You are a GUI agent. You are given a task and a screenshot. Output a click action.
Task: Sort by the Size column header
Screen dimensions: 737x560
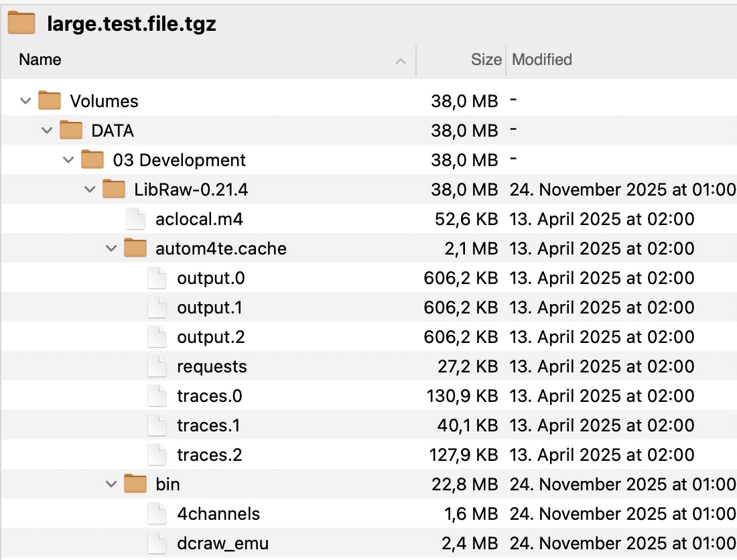pos(486,60)
